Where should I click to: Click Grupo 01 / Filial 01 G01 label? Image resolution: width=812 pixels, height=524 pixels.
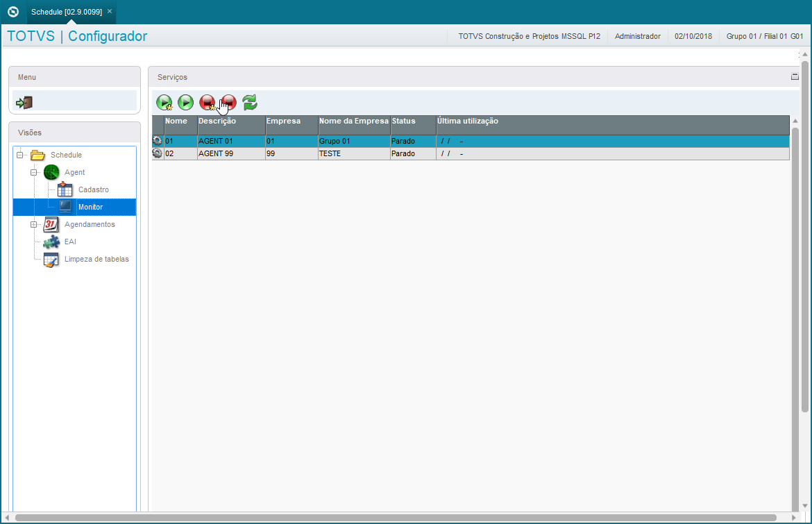coord(764,36)
